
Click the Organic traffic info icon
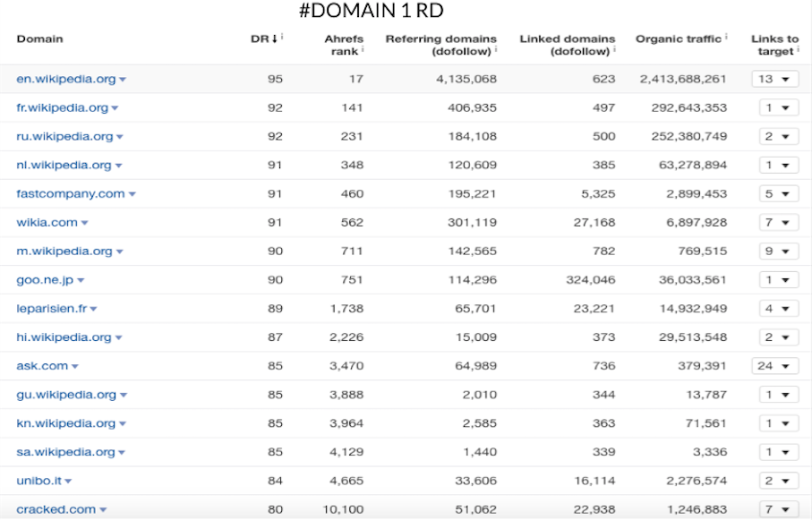[726, 38]
